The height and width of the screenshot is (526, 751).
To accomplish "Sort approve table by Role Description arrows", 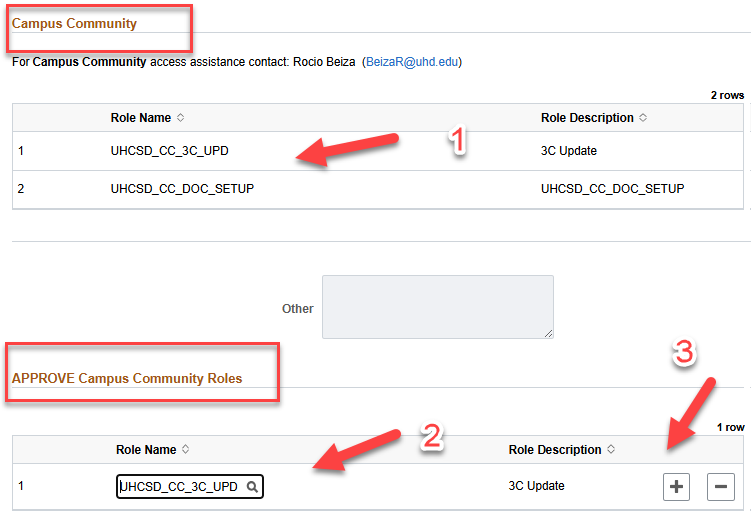I will click(x=611, y=450).
